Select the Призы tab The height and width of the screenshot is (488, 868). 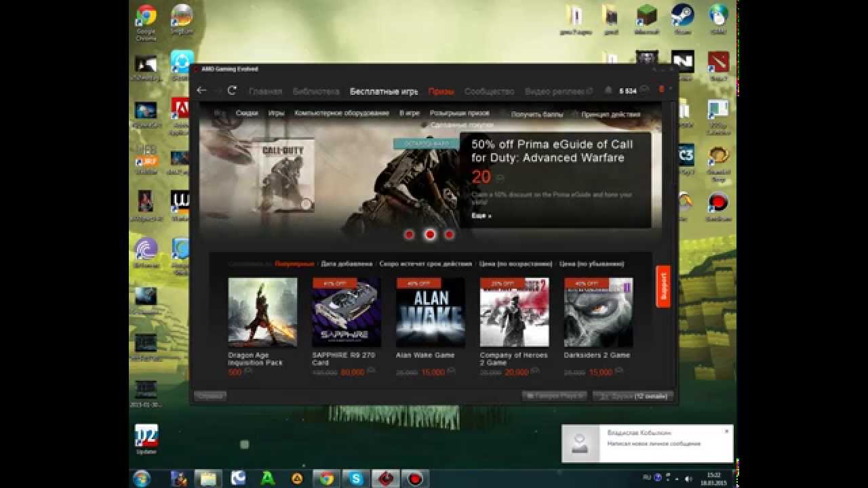coord(441,91)
